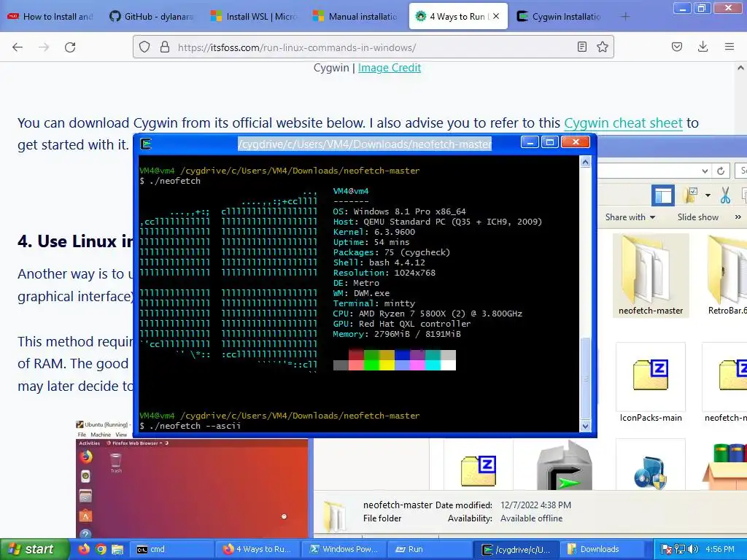Switch to the 'How to Install and' tab
The image size is (747, 560).
tap(51, 17)
